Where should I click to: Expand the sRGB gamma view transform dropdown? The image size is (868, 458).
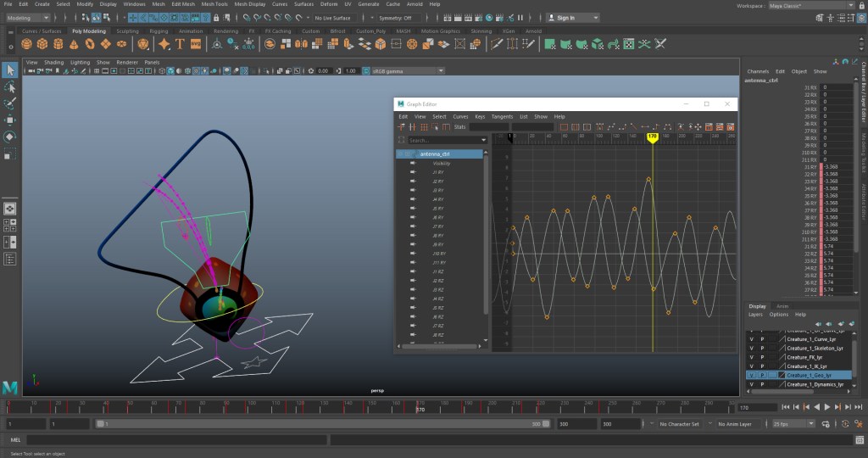coord(403,71)
